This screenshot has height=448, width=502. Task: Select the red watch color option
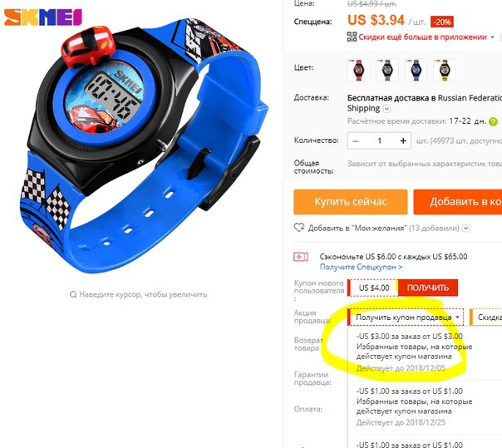(358, 70)
